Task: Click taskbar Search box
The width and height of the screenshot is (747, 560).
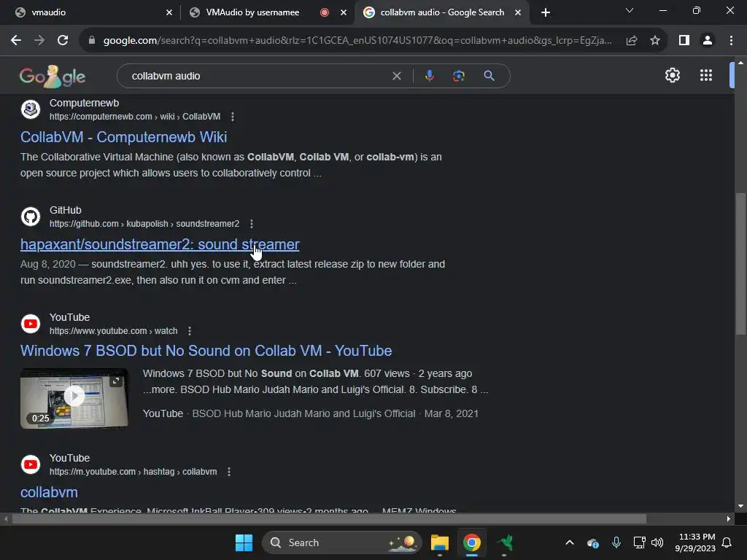Action: [341, 542]
